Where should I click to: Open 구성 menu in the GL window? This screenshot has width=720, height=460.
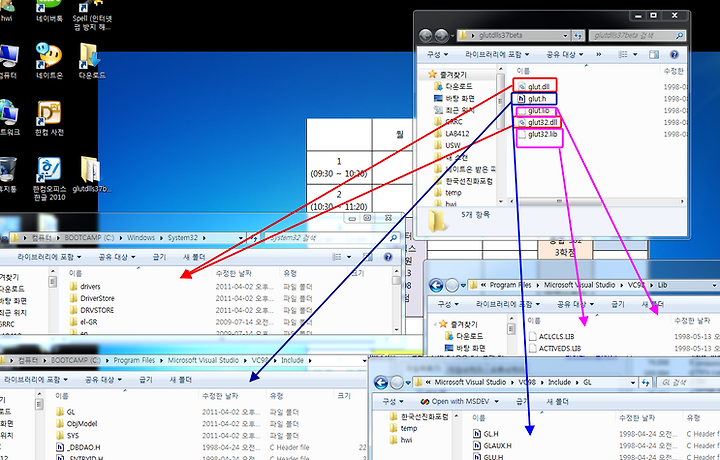pyautogui.click(x=393, y=401)
